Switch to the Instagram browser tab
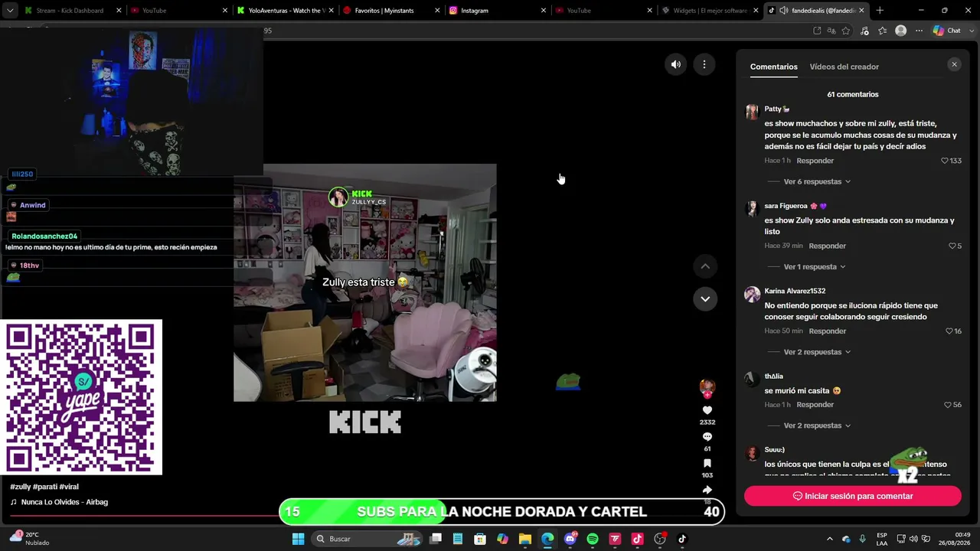 coord(498,11)
